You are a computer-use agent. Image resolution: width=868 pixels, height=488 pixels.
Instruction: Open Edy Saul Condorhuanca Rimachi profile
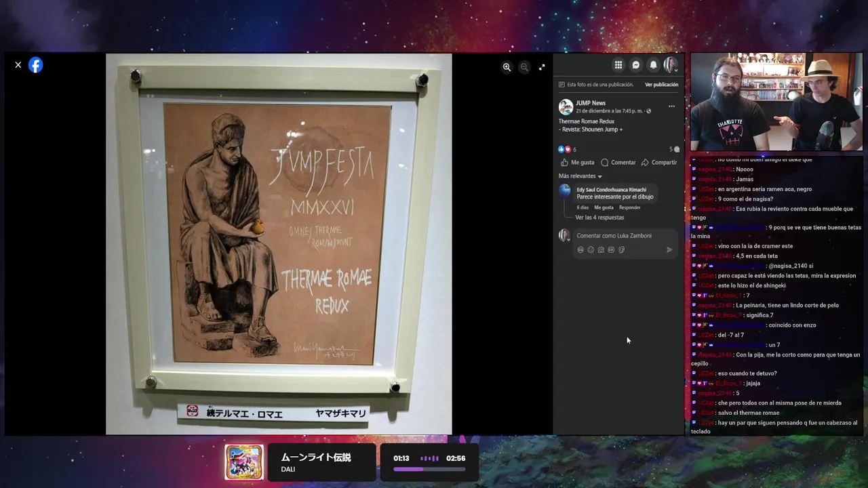pyautogui.click(x=611, y=190)
